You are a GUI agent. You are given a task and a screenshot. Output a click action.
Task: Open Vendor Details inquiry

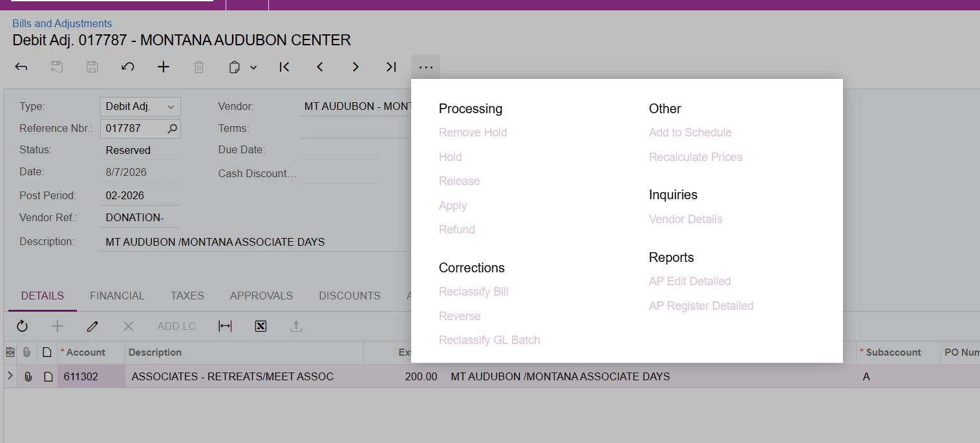[685, 219]
